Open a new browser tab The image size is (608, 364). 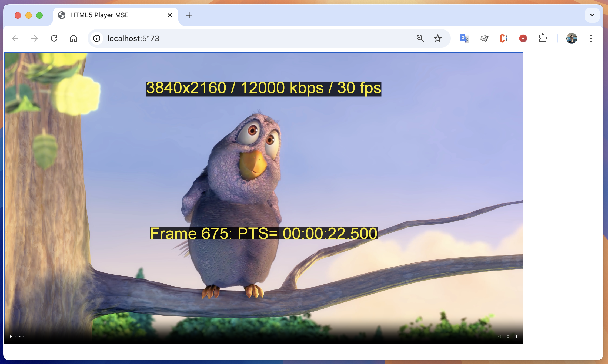[189, 15]
